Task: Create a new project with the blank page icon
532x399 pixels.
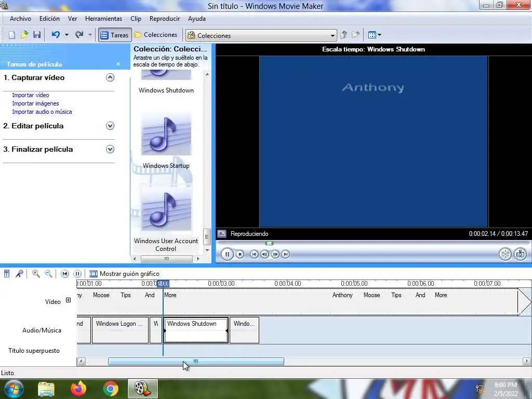Action: (x=12, y=35)
